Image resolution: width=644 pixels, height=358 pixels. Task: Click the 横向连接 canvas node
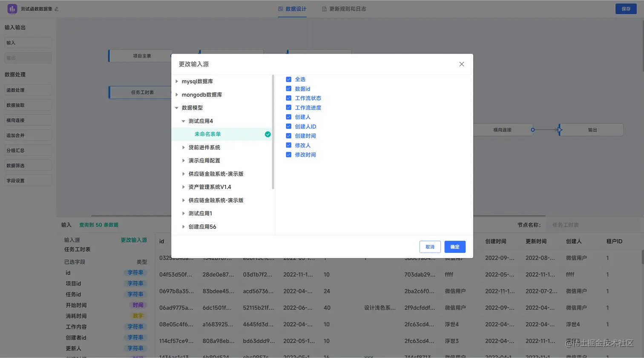[x=502, y=130]
